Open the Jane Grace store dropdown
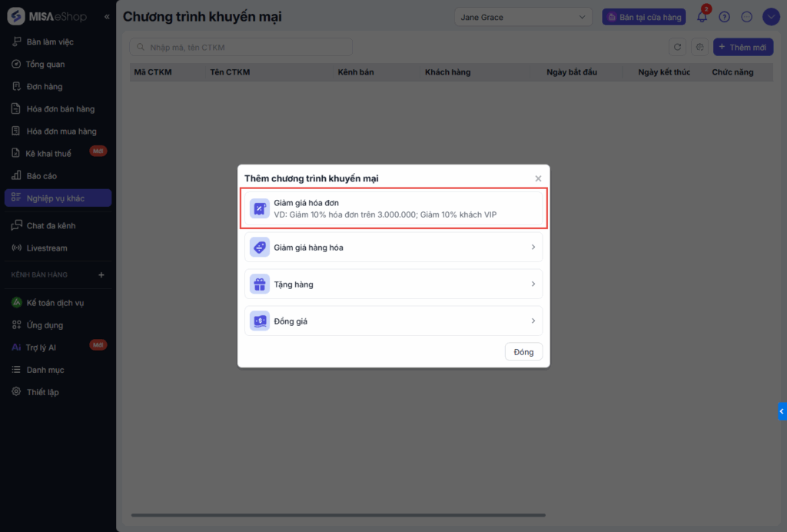Viewport: 787px width, 532px height. point(523,17)
